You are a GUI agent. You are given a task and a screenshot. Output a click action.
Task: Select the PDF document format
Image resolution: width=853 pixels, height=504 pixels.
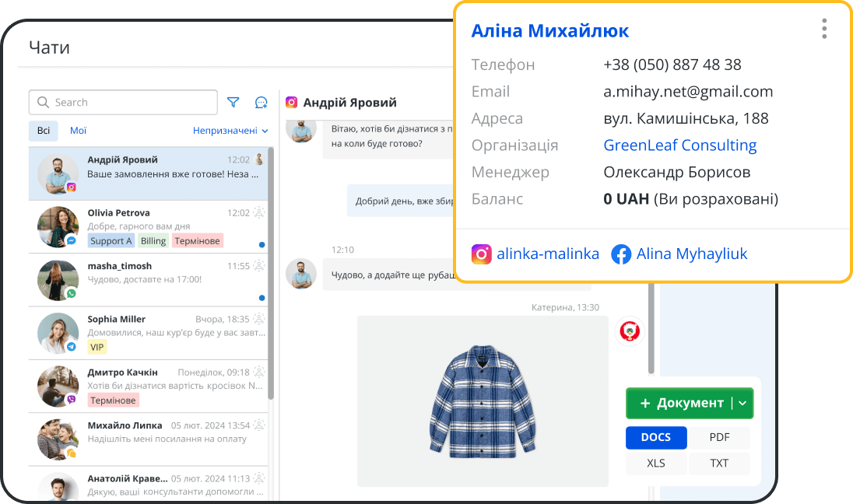(x=720, y=437)
